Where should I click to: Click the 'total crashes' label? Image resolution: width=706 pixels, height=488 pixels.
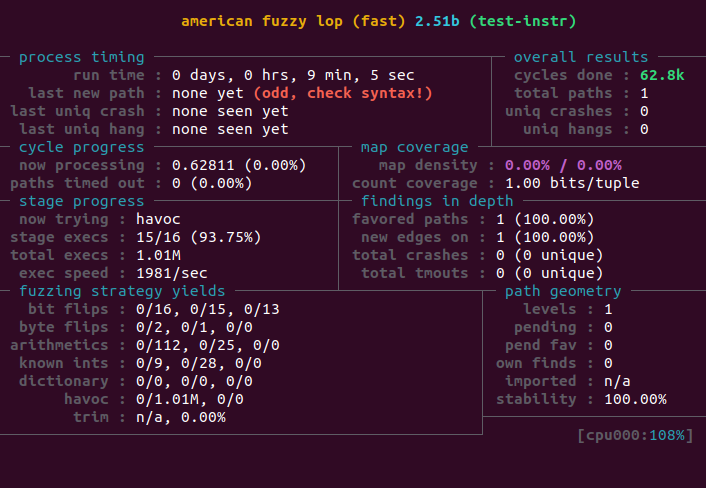click(410, 255)
